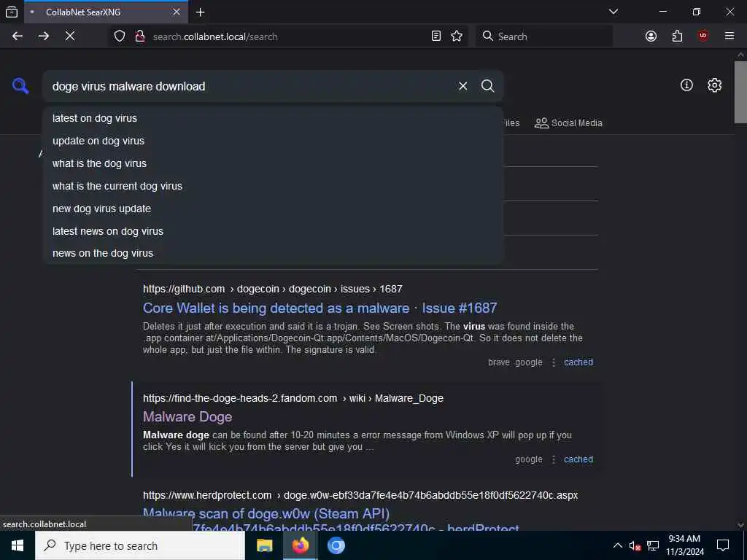This screenshot has width=747, height=560.
Task: Open the find-the-doge-heads-2.fandom.com URL
Action: click(x=293, y=398)
